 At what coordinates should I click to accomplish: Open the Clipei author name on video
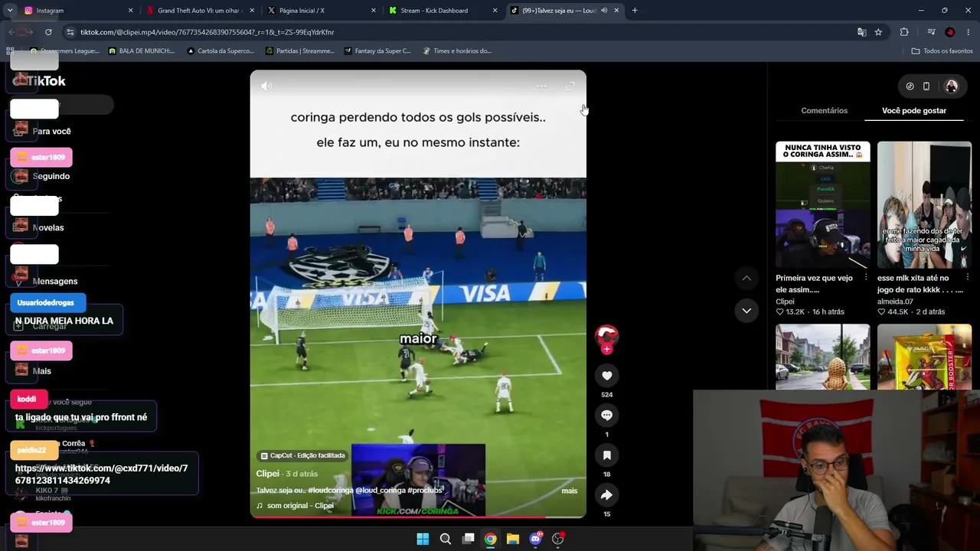268,474
